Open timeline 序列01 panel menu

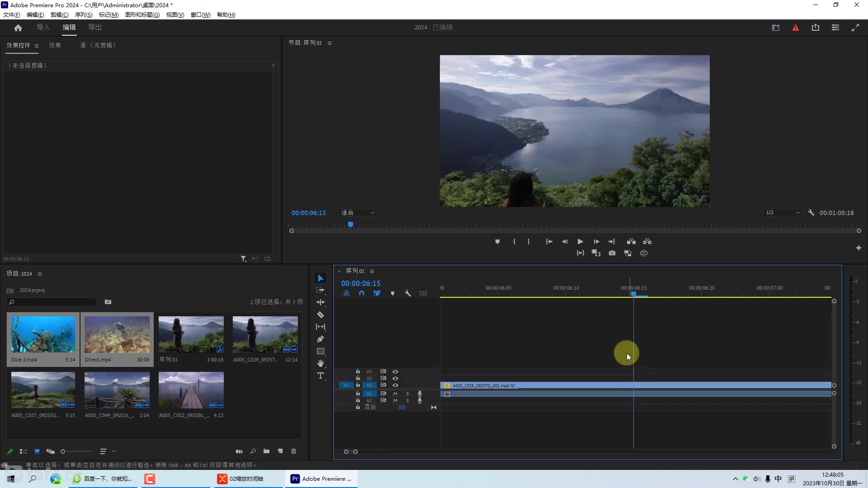(x=372, y=271)
